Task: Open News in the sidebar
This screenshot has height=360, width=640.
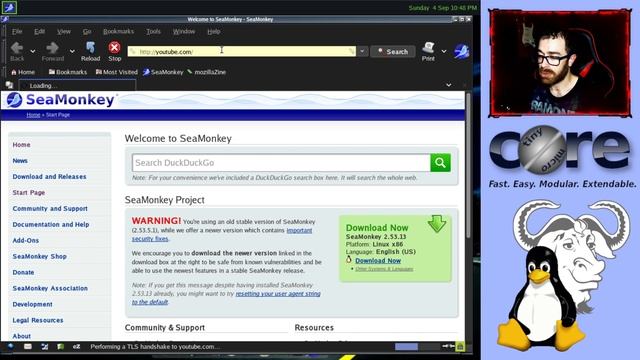Action: 20,161
